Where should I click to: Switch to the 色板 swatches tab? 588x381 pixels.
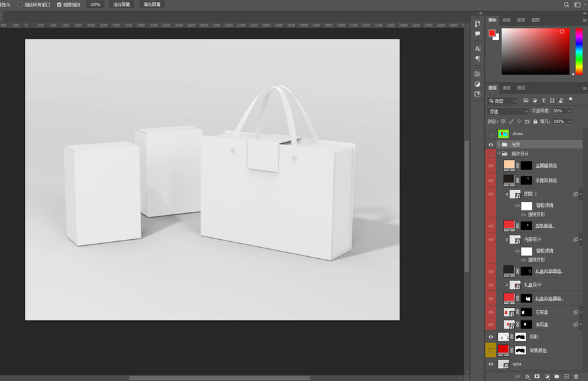tap(506, 20)
